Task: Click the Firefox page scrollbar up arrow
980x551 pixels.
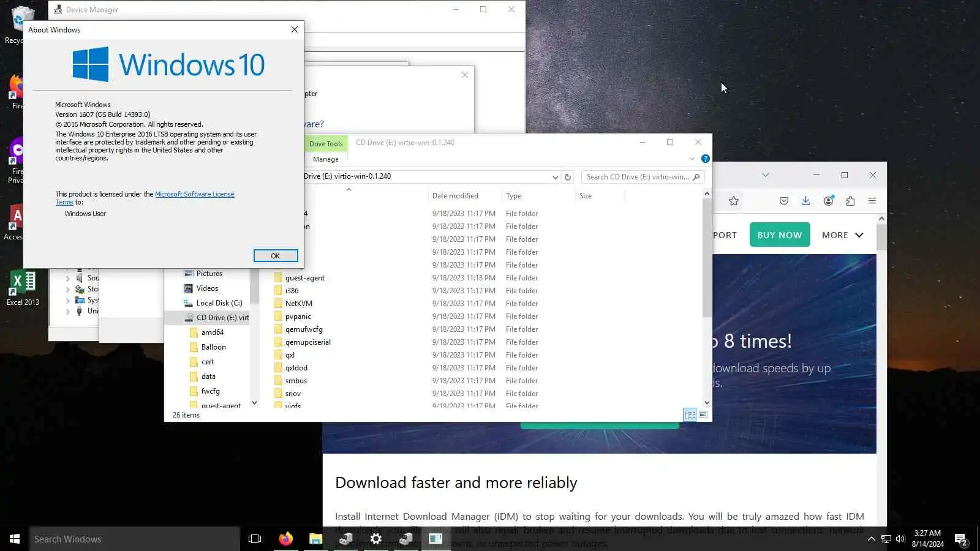Action: click(881, 219)
